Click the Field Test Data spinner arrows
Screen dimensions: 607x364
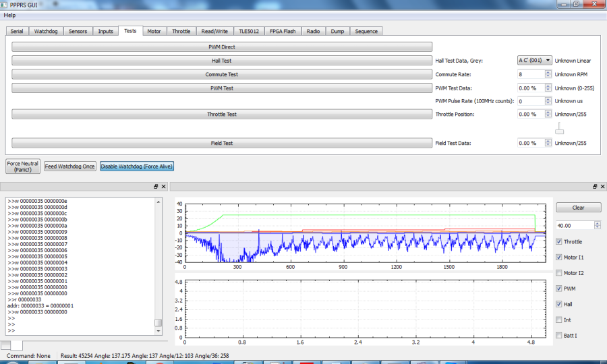(x=548, y=143)
